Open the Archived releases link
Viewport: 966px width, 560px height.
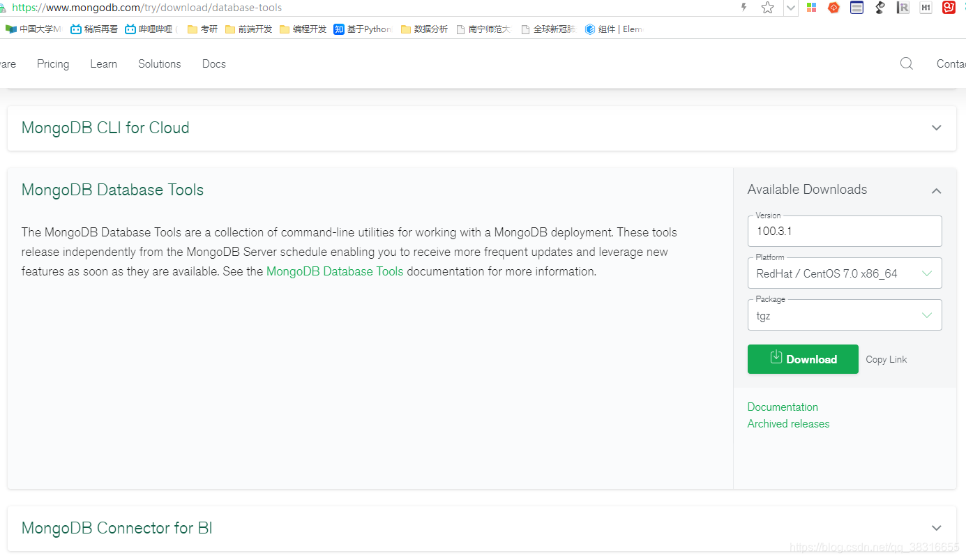pyautogui.click(x=788, y=423)
